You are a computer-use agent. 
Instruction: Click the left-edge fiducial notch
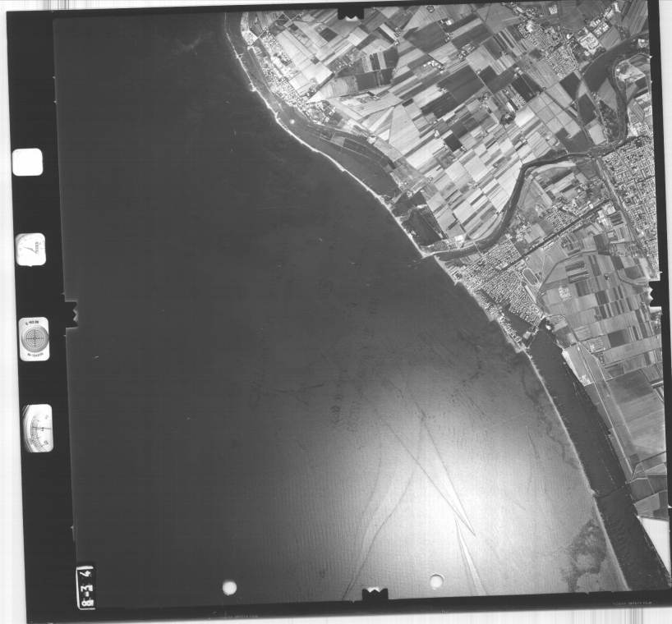click(x=71, y=312)
